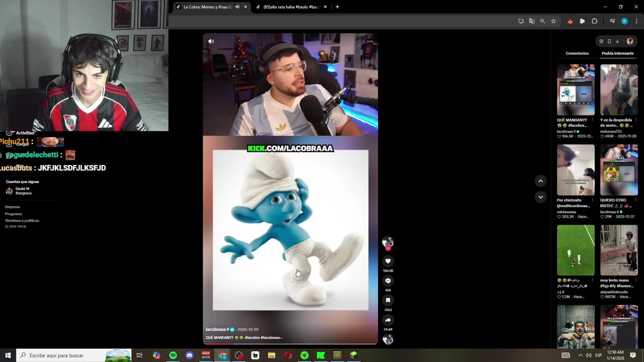Open File Explorer from the taskbar

pyautogui.click(x=272, y=355)
